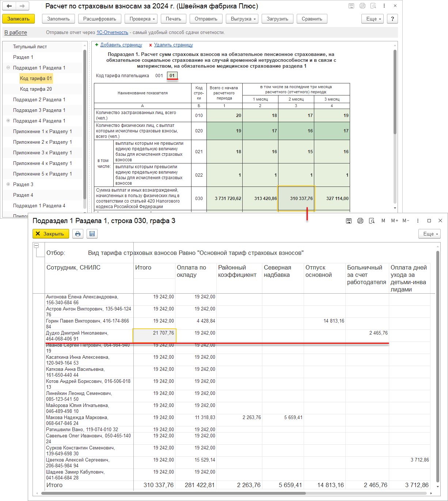Click save icon in the decoding window title bar
448x501 pixels.
click(x=349, y=221)
